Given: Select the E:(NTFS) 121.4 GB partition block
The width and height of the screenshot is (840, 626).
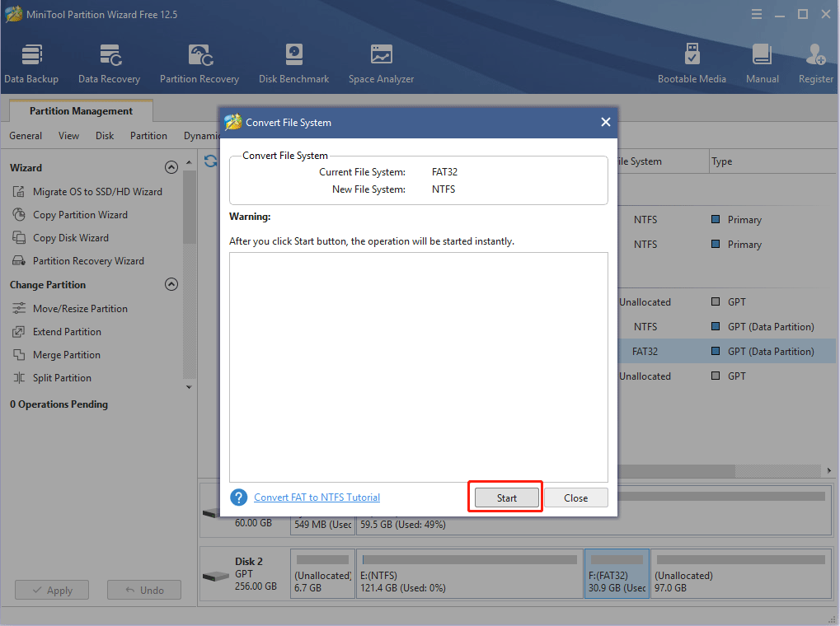Looking at the screenshot, I should pyautogui.click(x=470, y=573).
